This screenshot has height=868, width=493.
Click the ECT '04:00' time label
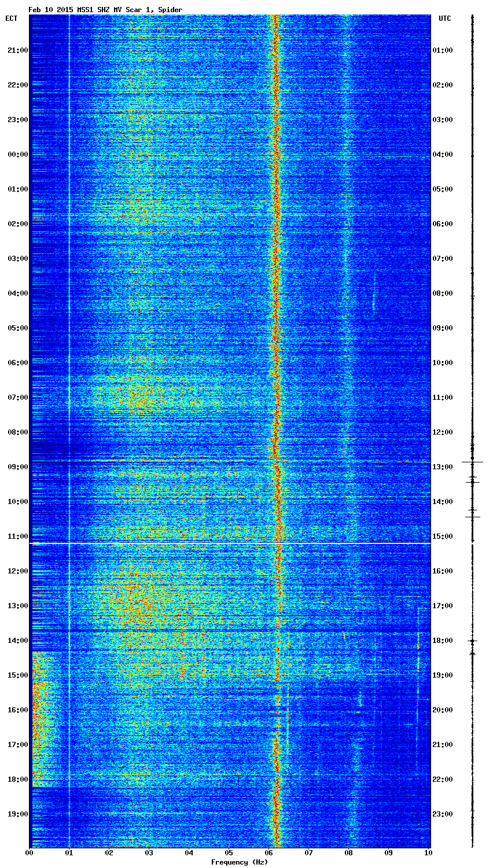click(17, 293)
